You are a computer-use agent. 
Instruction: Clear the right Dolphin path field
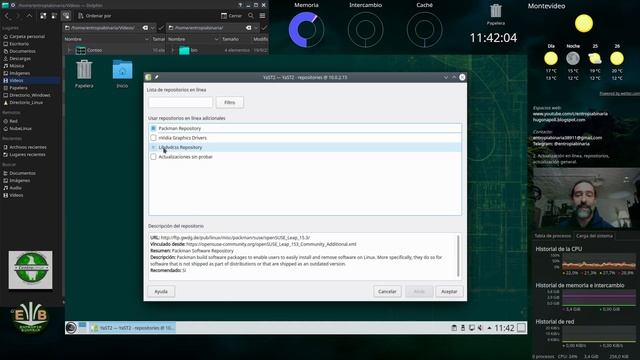point(249,28)
